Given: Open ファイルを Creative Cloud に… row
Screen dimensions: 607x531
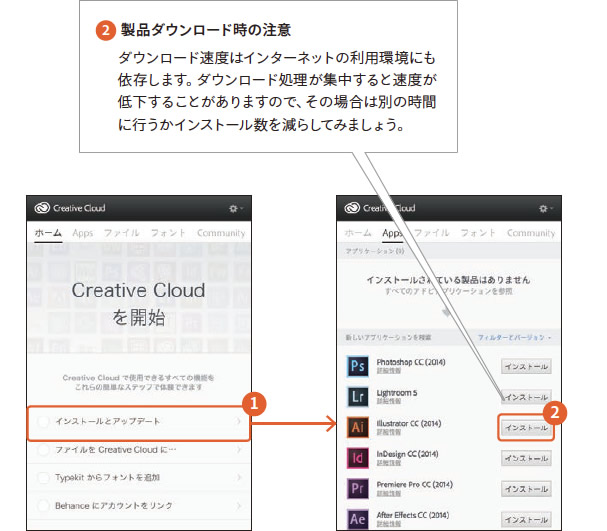Looking at the screenshot, I should (139, 450).
